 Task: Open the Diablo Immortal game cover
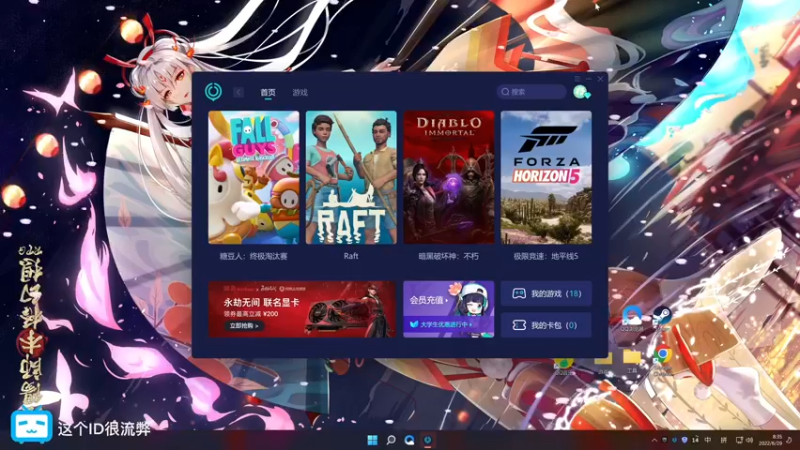(x=448, y=177)
